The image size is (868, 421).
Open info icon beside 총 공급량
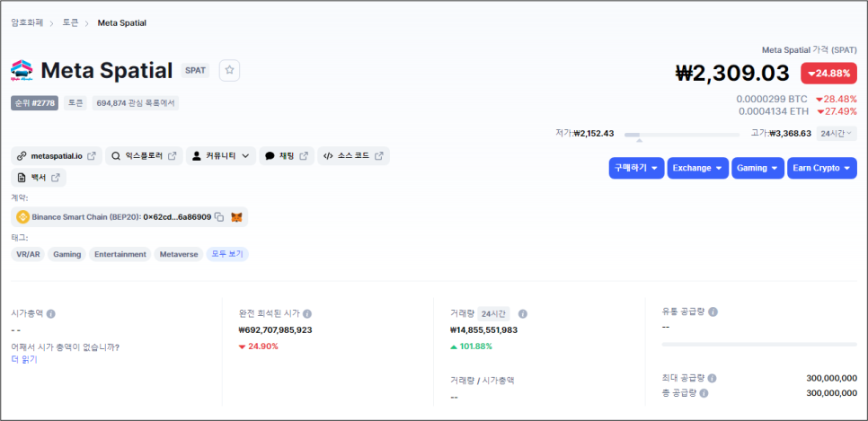click(x=704, y=393)
